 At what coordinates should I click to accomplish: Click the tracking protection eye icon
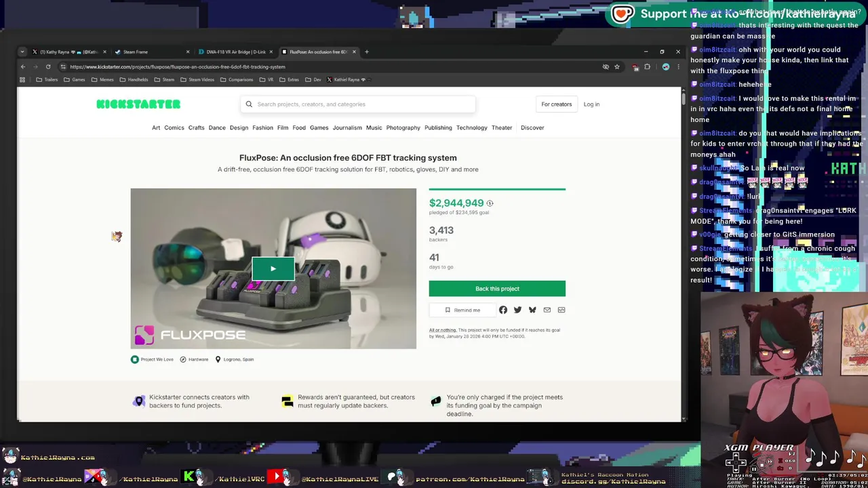pyautogui.click(x=606, y=66)
